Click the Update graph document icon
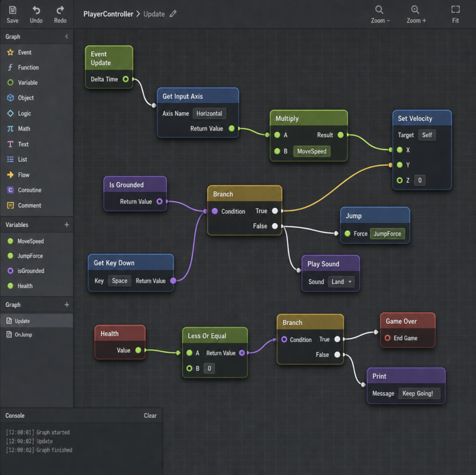Screen dimensions: 476x475 tap(9, 321)
